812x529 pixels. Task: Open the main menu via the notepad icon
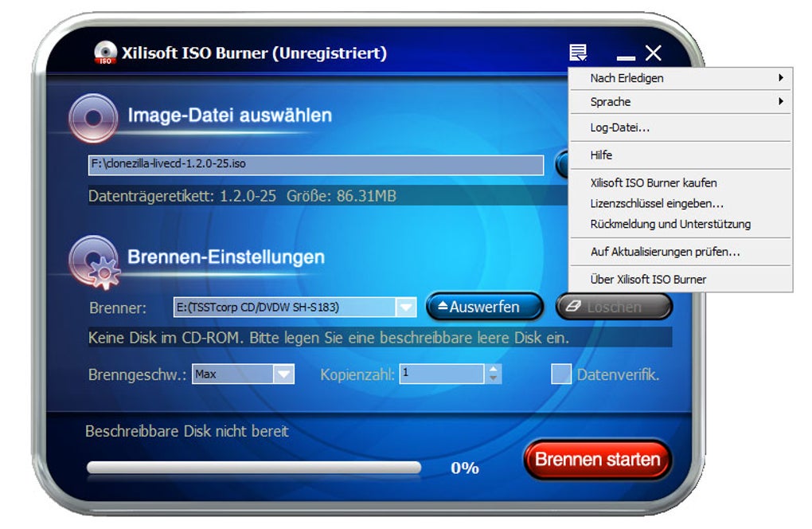(x=578, y=51)
